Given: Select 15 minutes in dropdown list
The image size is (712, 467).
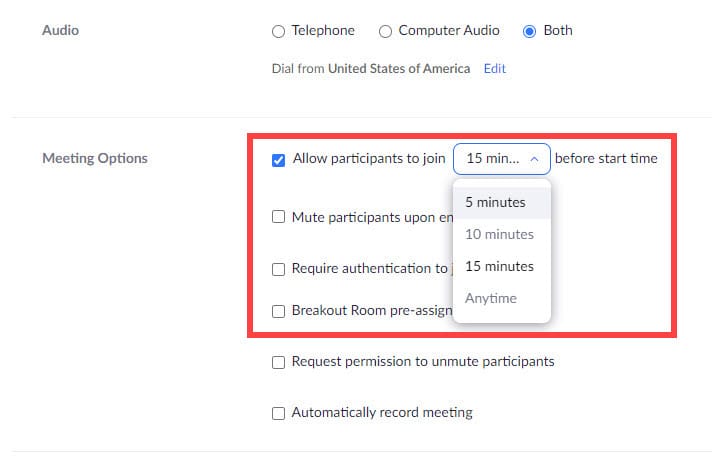Looking at the screenshot, I should pyautogui.click(x=501, y=266).
